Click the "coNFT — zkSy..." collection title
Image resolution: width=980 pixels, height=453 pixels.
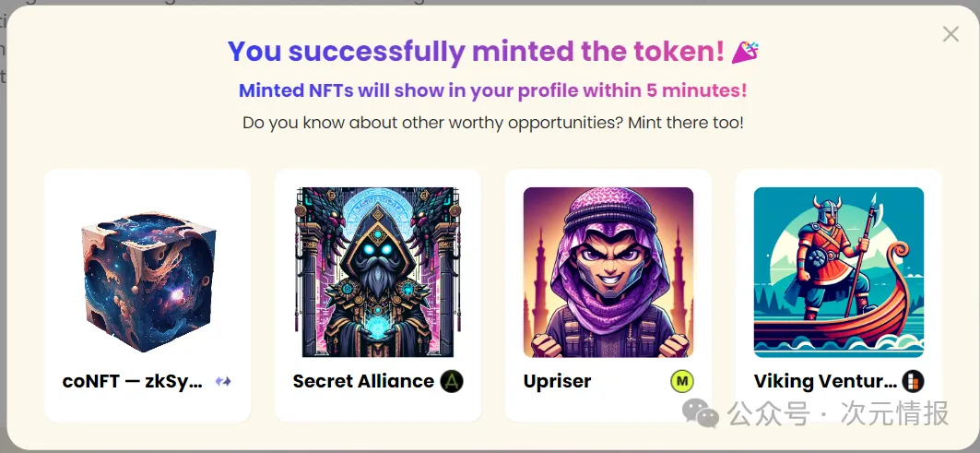(x=132, y=381)
